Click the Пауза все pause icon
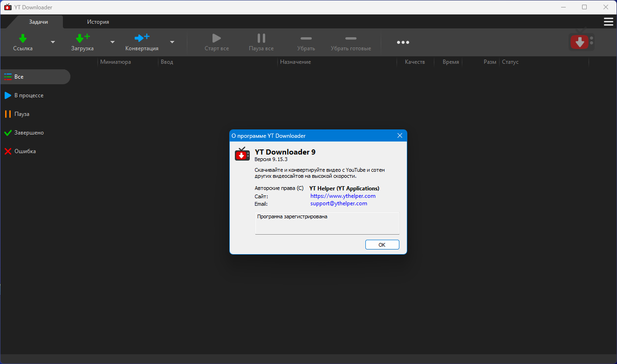617x364 pixels. coord(261,38)
